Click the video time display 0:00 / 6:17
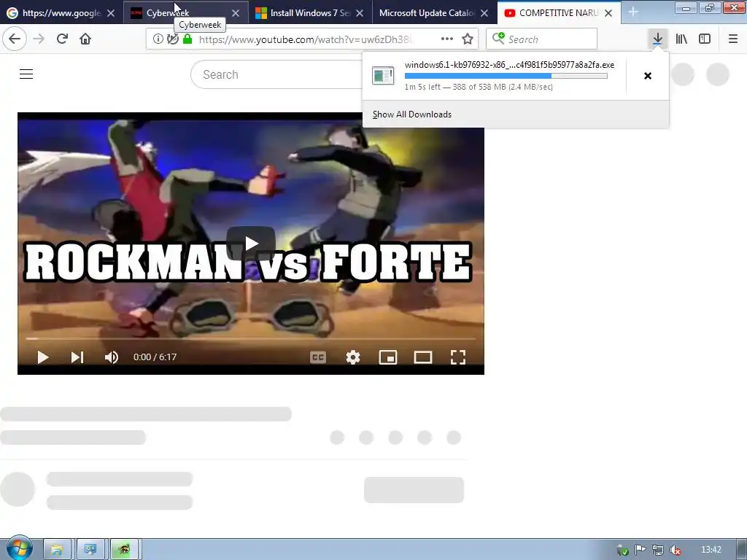Viewport: 747px width, 560px height. (155, 357)
